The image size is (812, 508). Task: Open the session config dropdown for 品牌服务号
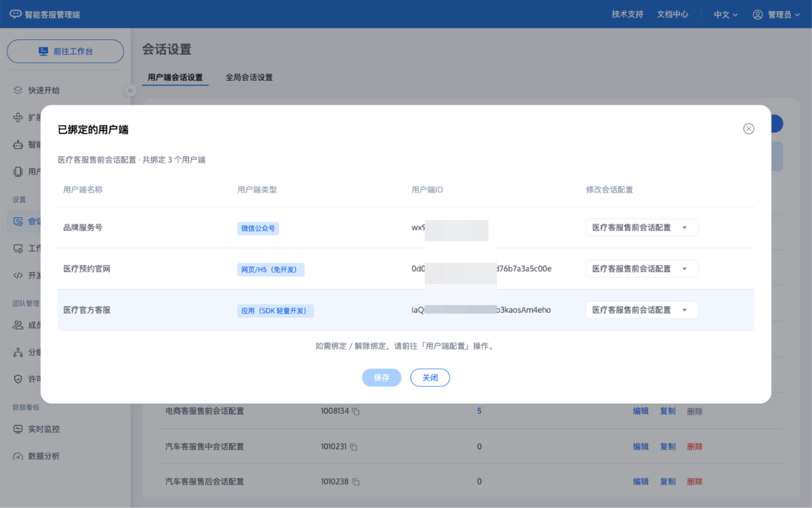[642, 227]
